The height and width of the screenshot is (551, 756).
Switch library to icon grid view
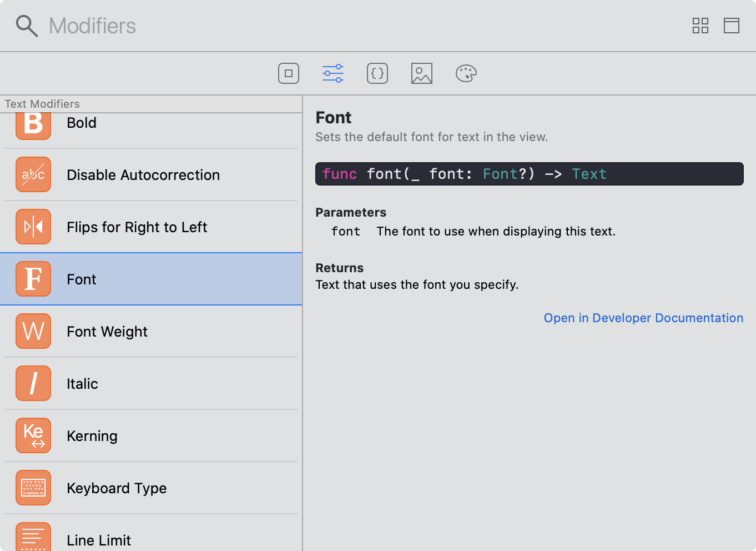point(700,26)
